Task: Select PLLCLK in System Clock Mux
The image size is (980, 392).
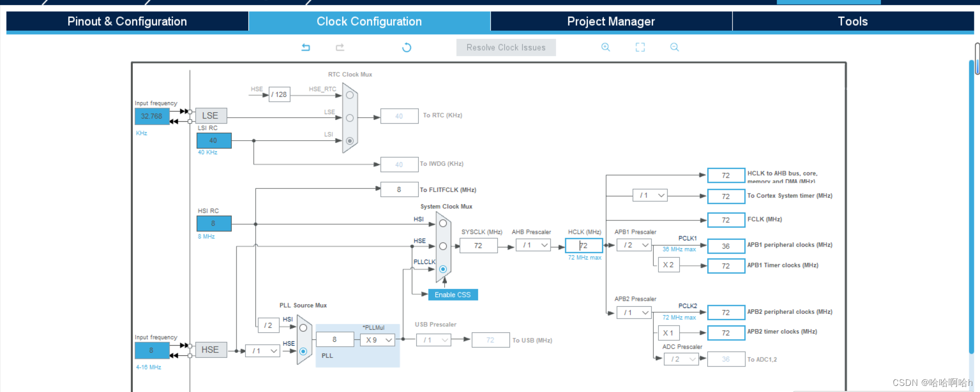Action: click(x=443, y=269)
